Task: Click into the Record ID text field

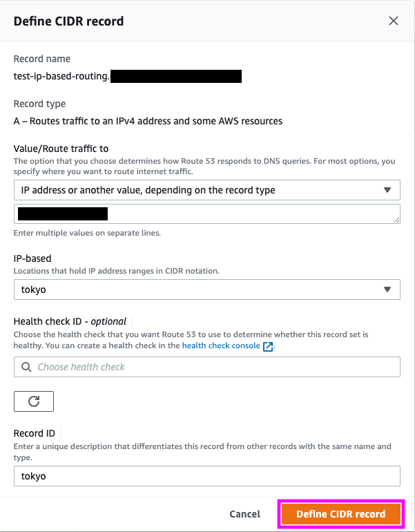Action: [207, 476]
